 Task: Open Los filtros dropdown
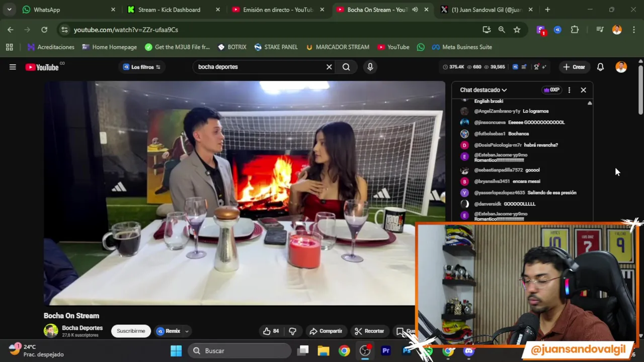pyautogui.click(x=141, y=67)
